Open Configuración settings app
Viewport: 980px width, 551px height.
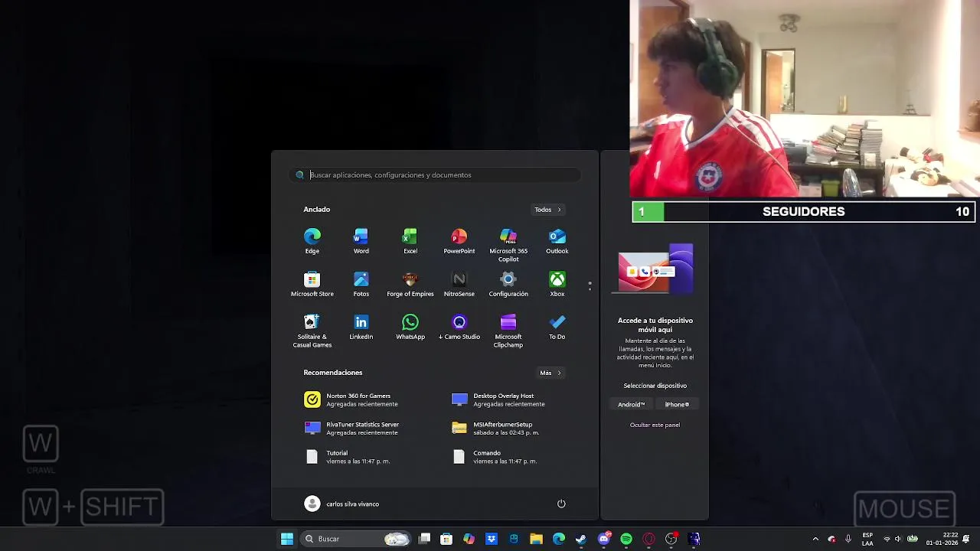point(508,284)
